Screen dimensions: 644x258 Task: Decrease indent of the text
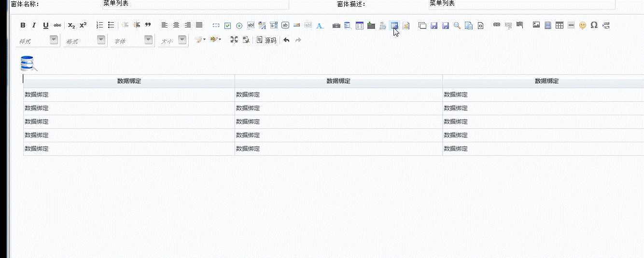(x=125, y=25)
